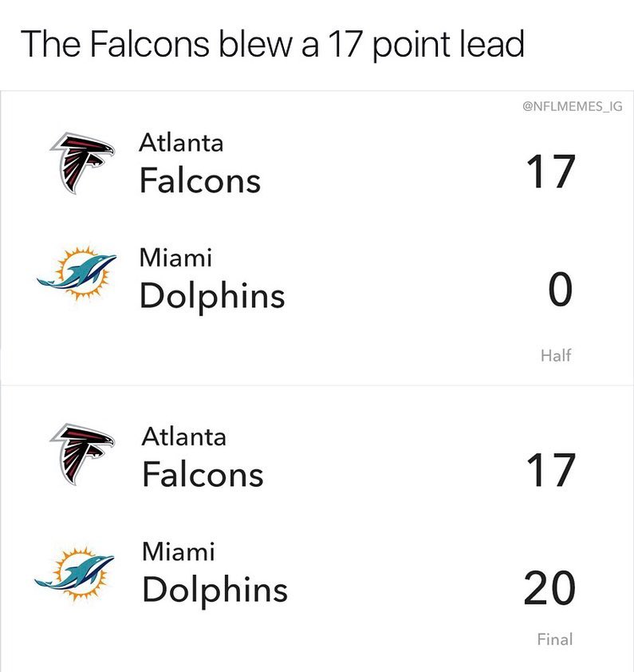Image resolution: width=634 pixels, height=672 pixels.
Task: Click Atlanta city label in halftime card
Action: pos(181,143)
